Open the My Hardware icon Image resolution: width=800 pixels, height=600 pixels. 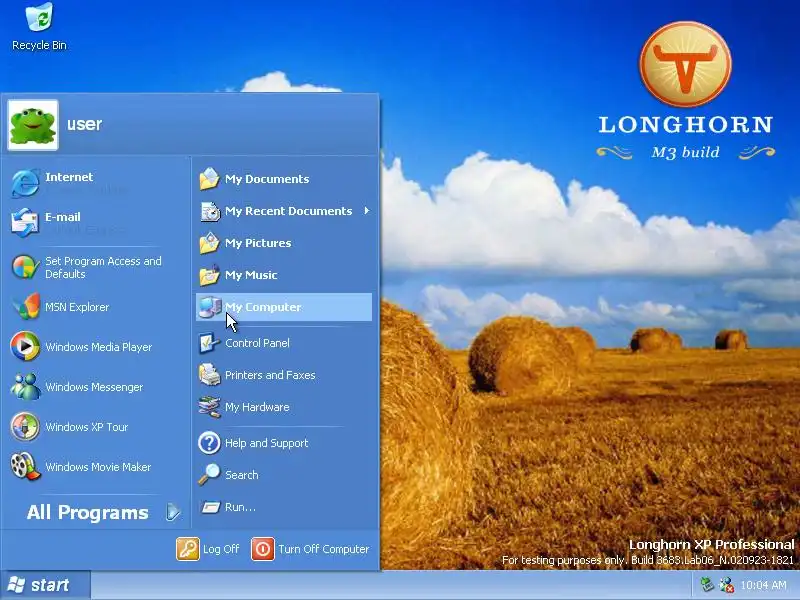point(209,407)
